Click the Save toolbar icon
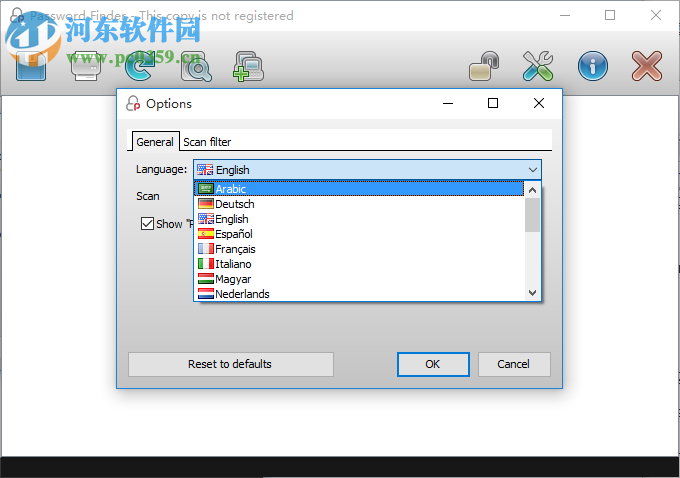680x478 pixels. [31, 66]
